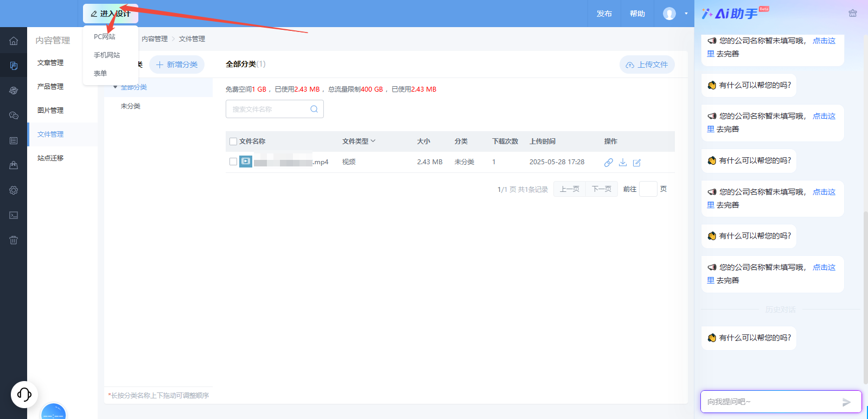Select 未分类 in the category tree
Viewport: 868px width, 419px height.
[x=131, y=106]
